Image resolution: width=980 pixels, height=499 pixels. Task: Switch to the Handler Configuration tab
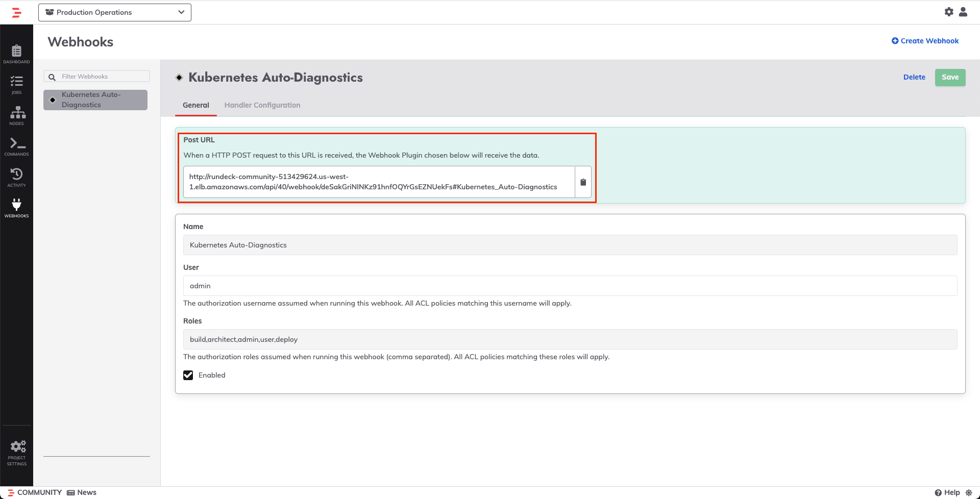pyautogui.click(x=262, y=105)
